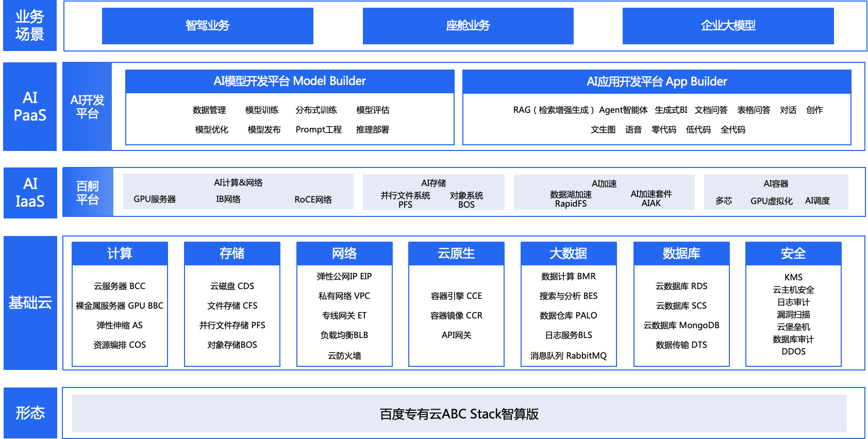Click the 计算 card header
868x439 pixels.
tap(120, 254)
